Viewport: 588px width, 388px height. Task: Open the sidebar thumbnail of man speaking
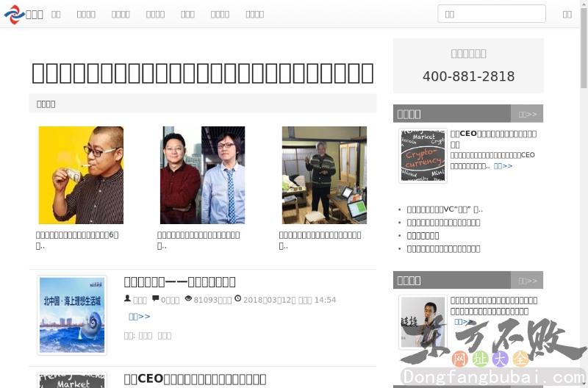tap(423, 322)
